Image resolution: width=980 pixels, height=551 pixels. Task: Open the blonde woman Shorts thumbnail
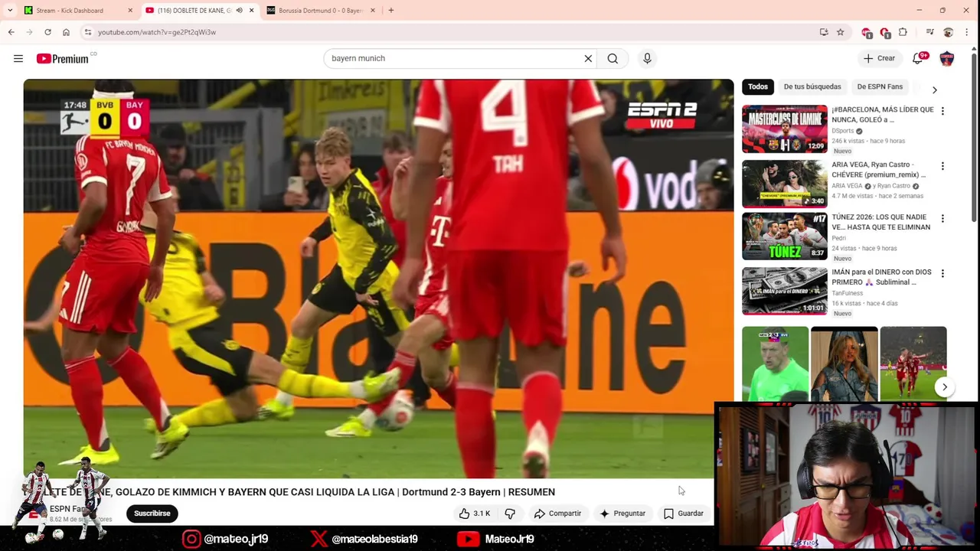(844, 364)
